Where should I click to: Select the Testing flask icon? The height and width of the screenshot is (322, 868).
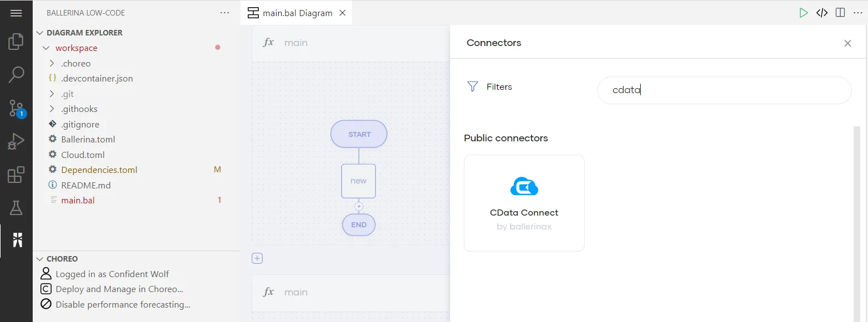tap(17, 207)
